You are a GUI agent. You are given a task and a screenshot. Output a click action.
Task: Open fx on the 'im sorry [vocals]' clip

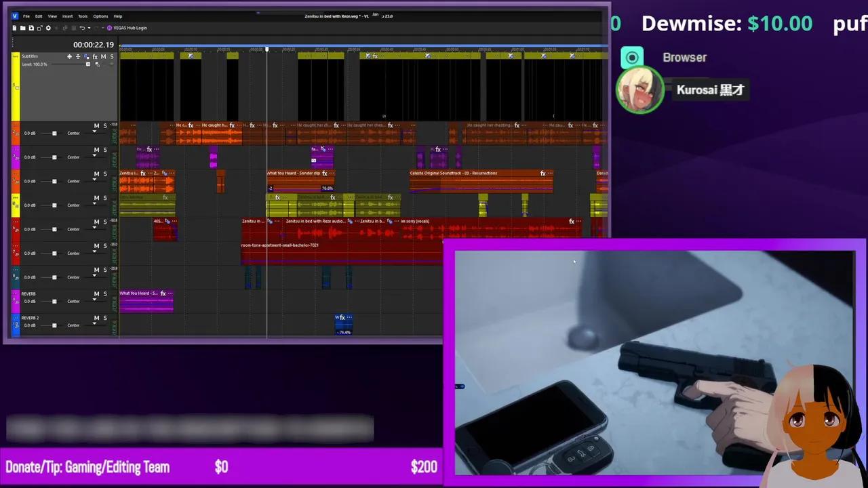(571, 222)
